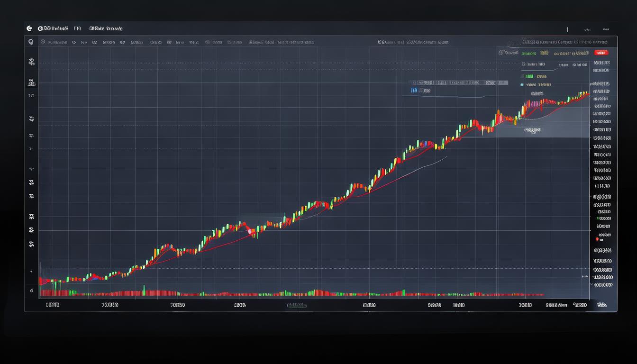The width and height of the screenshot is (637, 364).
Task: Toggle the green indicator in the legend panel
Action: coord(528,76)
